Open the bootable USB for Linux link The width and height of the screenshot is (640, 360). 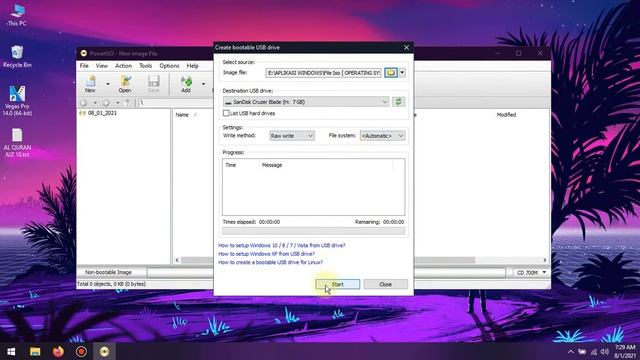[270, 262]
